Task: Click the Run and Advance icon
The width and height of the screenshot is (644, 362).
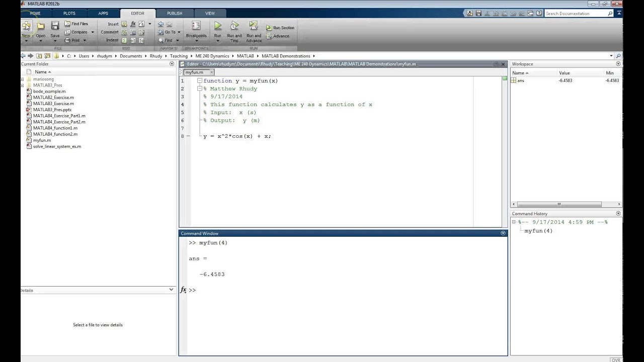Action: pos(254,25)
